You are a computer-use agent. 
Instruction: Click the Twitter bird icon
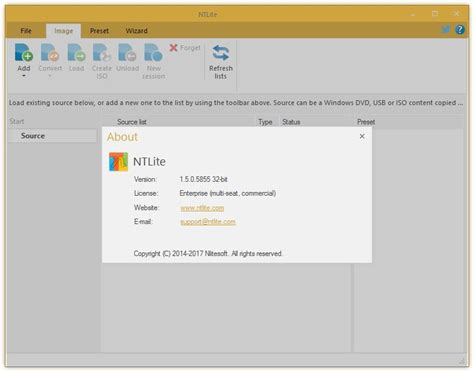tap(446, 29)
